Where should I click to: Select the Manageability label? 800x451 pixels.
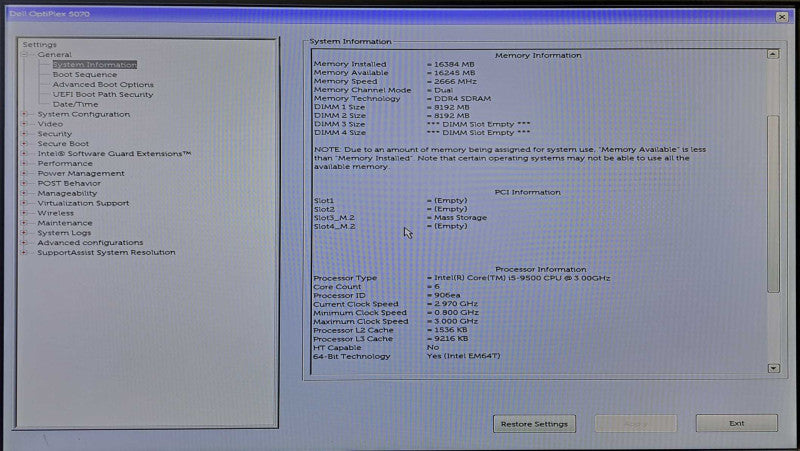[x=67, y=193]
